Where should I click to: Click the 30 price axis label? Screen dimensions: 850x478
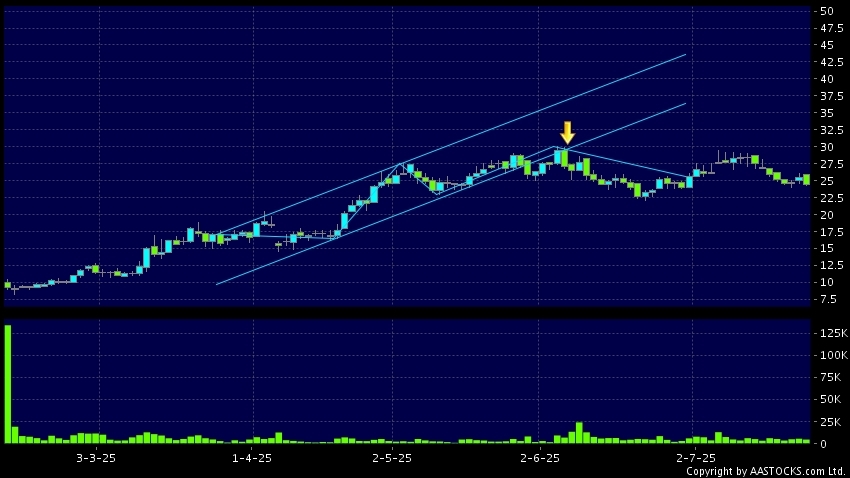[827, 147]
